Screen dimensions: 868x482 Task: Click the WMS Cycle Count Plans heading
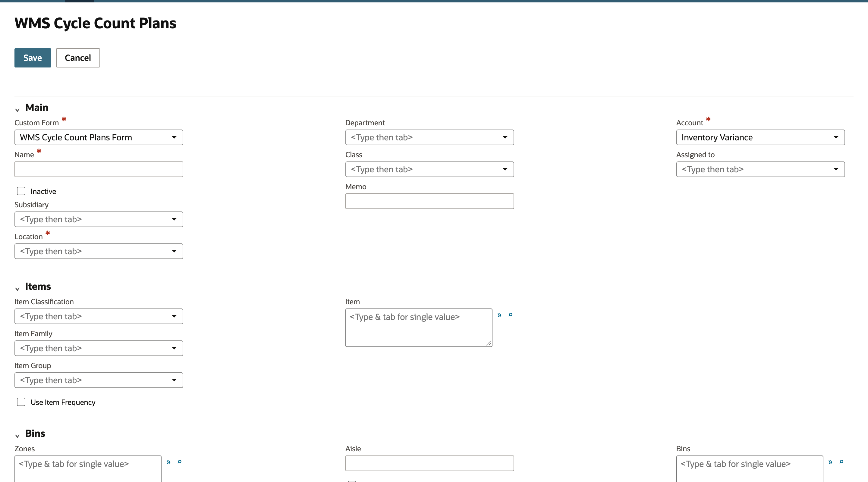[95, 23]
